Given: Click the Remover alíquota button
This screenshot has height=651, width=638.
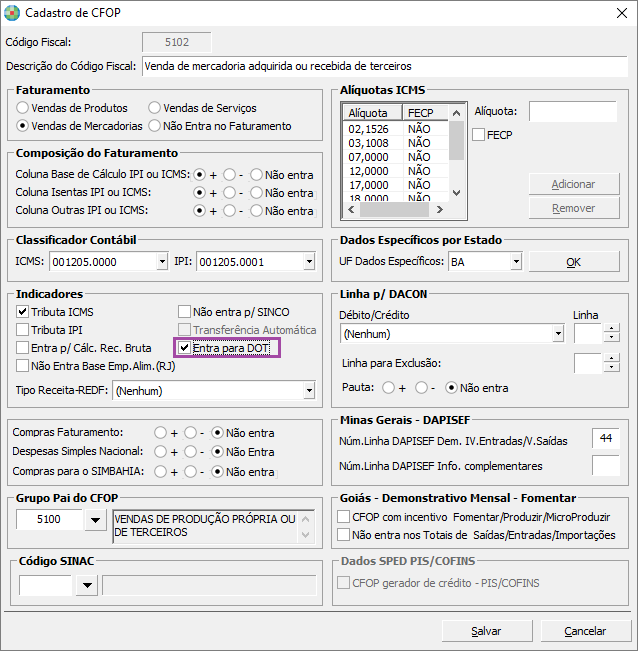Looking at the screenshot, I should click(574, 208).
